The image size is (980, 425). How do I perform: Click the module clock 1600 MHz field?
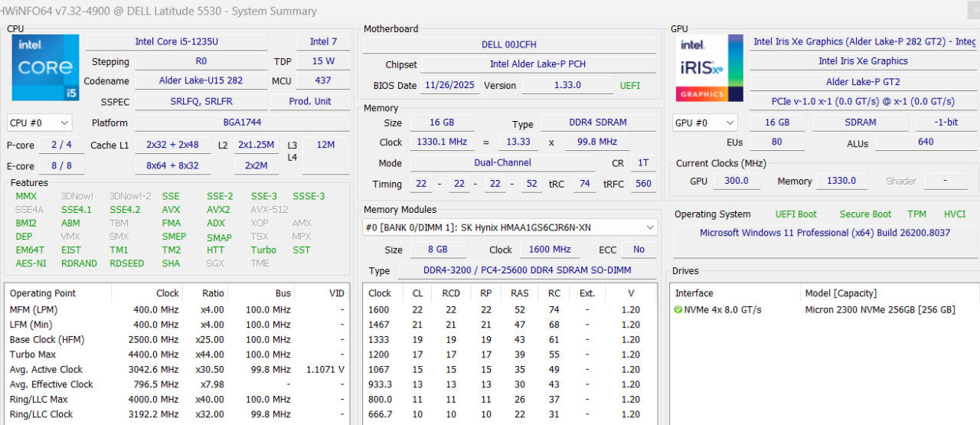[x=550, y=250]
